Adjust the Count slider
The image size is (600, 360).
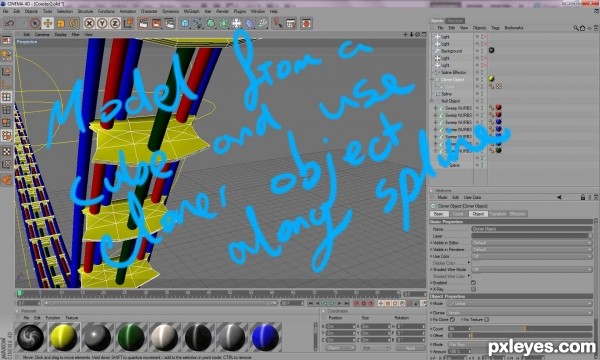point(531,329)
